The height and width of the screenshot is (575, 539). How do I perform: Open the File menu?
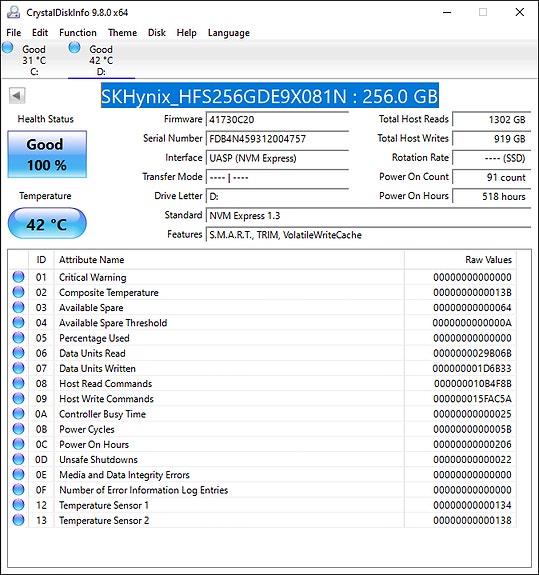coord(14,33)
